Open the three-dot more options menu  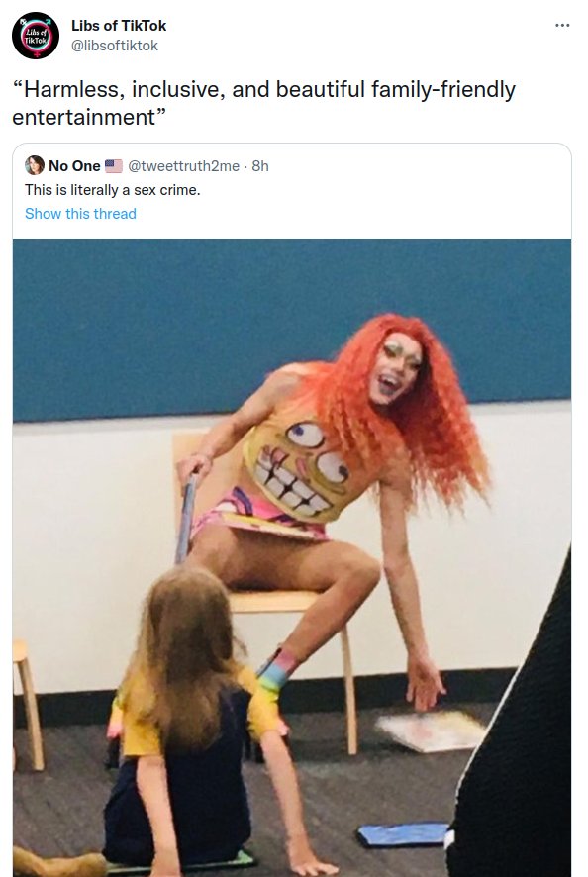[562, 25]
